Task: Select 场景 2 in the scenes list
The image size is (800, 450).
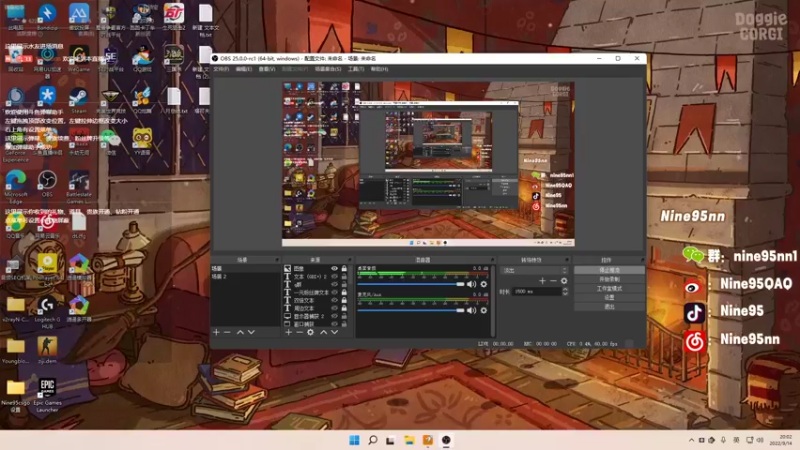Action: point(245,277)
